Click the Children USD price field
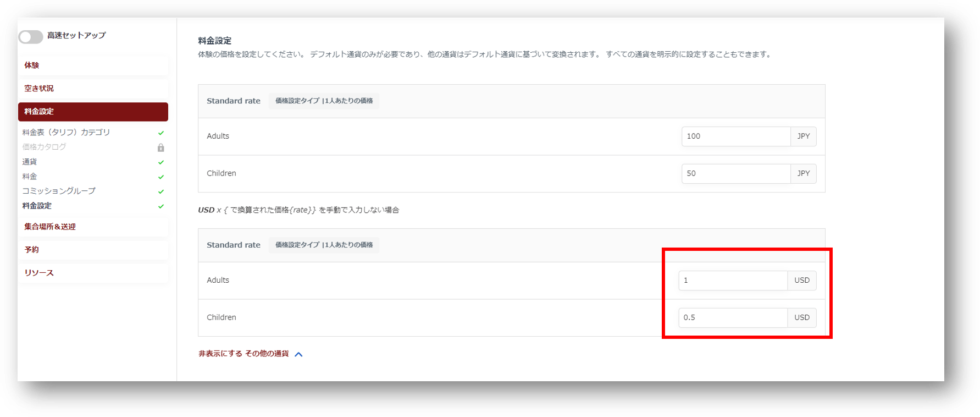980x417 pixels. [733, 317]
